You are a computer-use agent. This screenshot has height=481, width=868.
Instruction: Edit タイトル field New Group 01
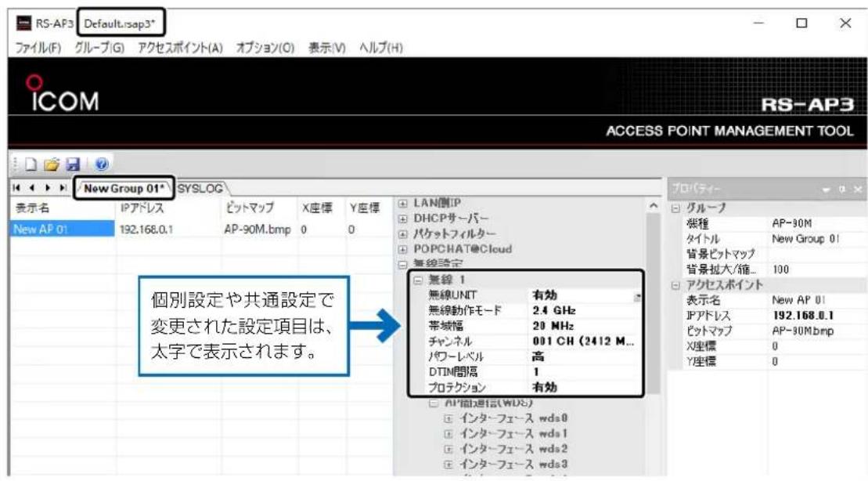tap(805, 239)
